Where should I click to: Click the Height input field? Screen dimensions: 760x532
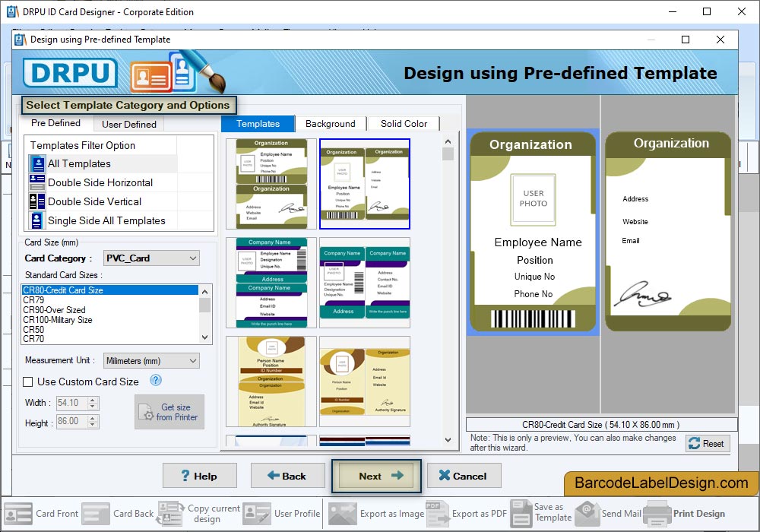click(x=72, y=422)
